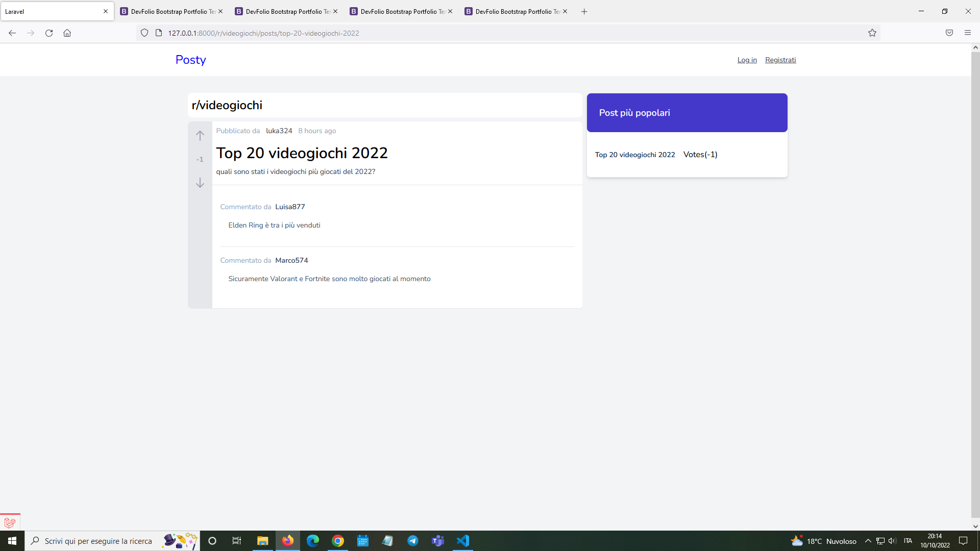The height and width of the screenshot is (551, 980).
Task: Switch to the Laravel tab
Action: pyautogui.click(x=51, y=11)
